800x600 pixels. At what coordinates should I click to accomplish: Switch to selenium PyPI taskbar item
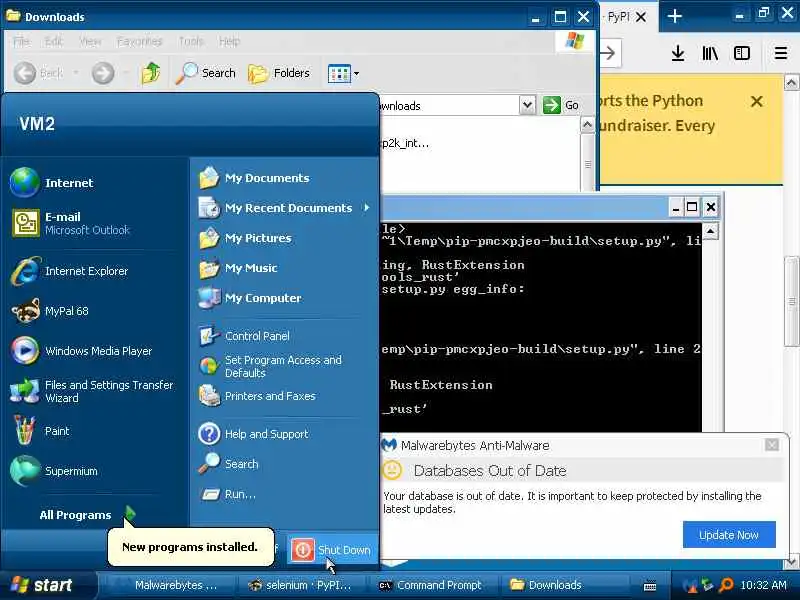(302, 585)
